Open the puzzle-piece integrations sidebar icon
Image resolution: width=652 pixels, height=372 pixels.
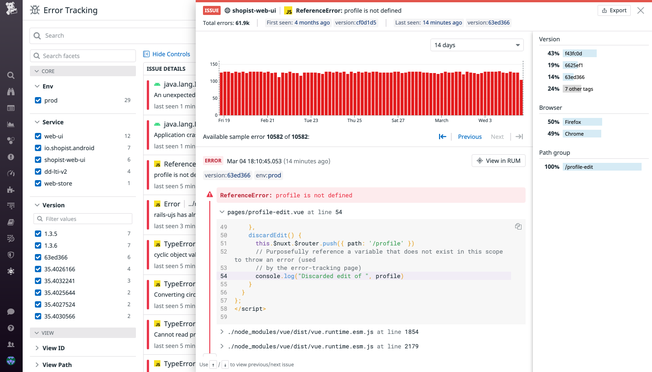tap(11, 190)
